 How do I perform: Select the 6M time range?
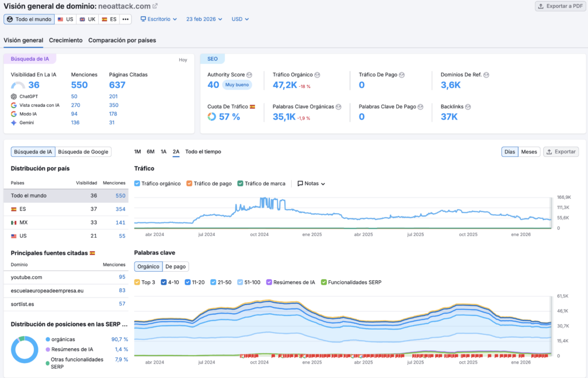coord(150,152)
